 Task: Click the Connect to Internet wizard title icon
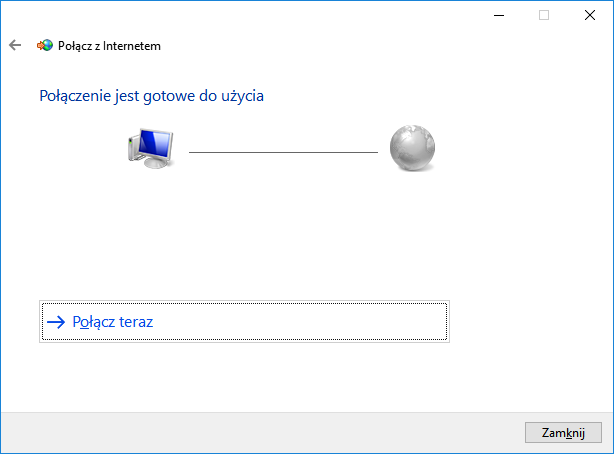[x=44, y=45]
